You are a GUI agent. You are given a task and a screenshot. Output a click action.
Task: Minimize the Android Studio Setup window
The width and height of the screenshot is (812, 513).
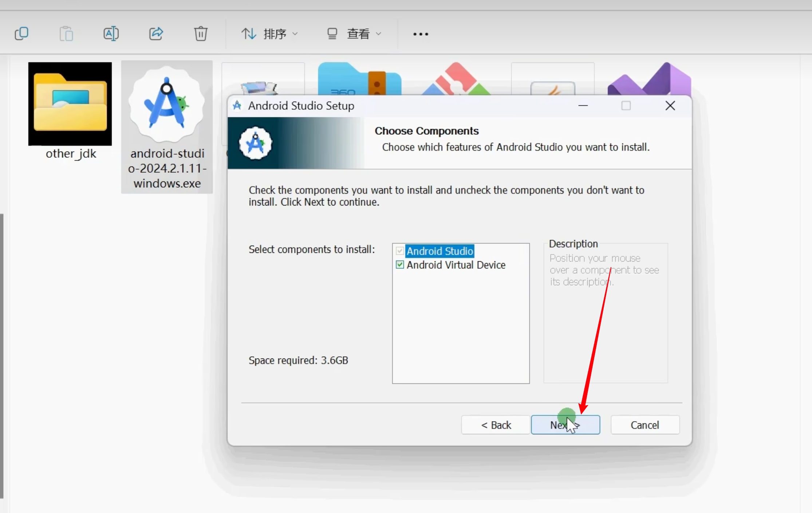583,106
